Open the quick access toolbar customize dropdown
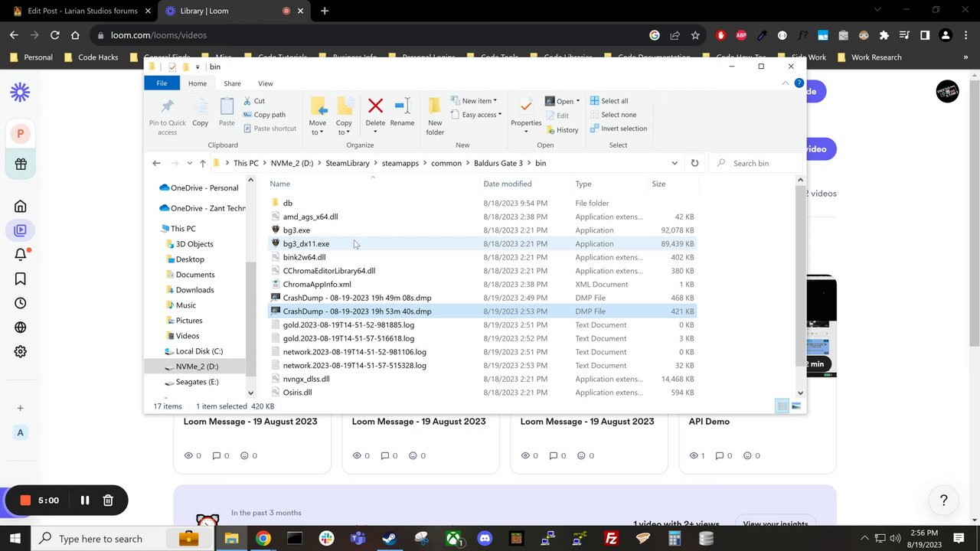This screenshot has width=980, height=551. pyautogui.click(x=198, y=67)
